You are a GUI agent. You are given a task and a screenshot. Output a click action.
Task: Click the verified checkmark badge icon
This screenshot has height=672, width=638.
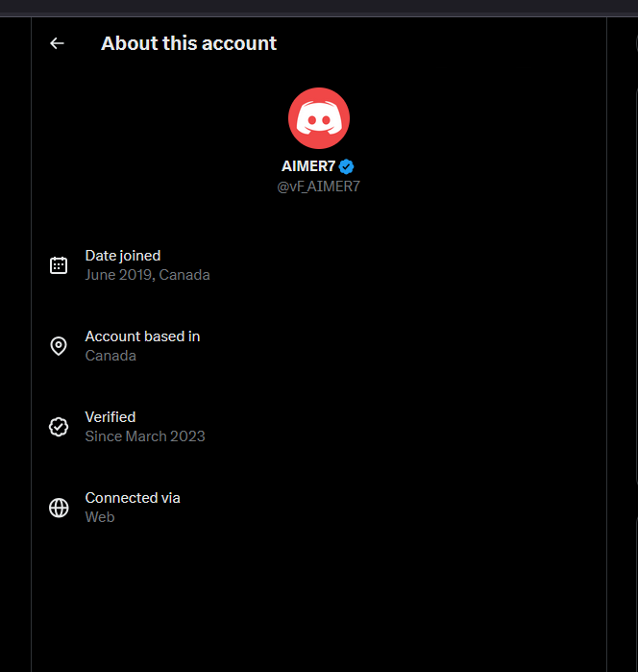point(59,427)
